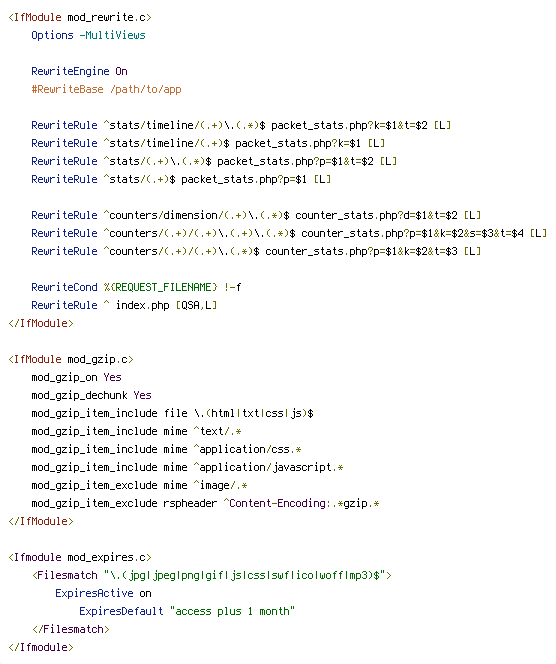Click the RewriteEngine On directive
Image resolution: width=556 pixels, height=664 pixels.
coord(80,71)
